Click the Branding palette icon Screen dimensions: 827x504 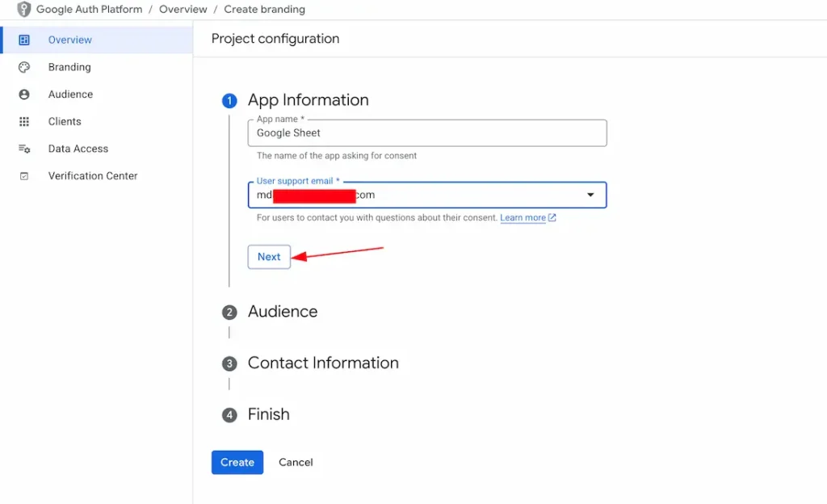point(24,67)
